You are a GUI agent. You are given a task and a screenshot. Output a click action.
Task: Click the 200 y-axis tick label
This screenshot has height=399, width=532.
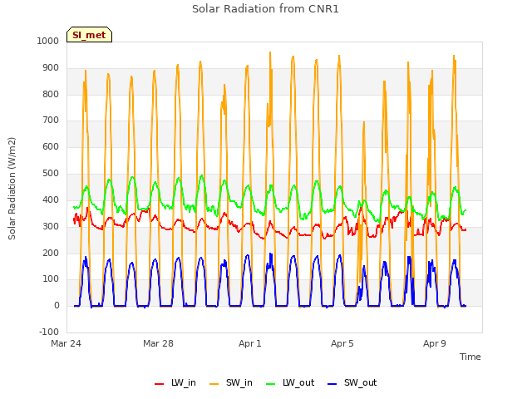[51, 253]
